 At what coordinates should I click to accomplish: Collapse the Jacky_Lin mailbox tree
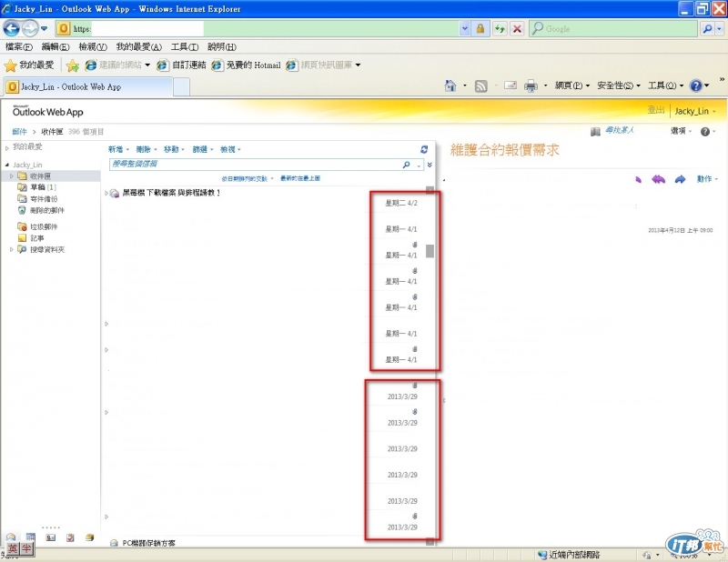(7, 165)
